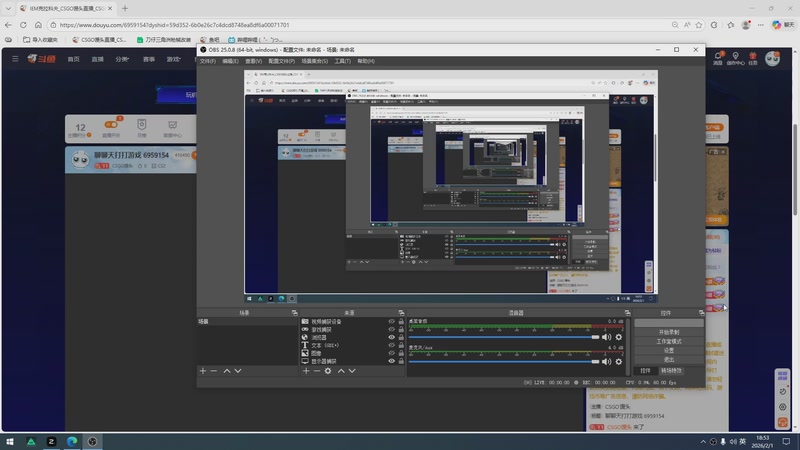800x450 pixels.
Task: Open 直播 in Douyu navigation
Action: click(97, 59)
